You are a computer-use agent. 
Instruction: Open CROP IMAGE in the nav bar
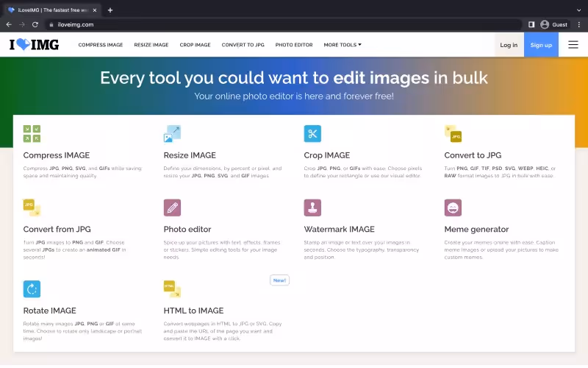(195, 45)
